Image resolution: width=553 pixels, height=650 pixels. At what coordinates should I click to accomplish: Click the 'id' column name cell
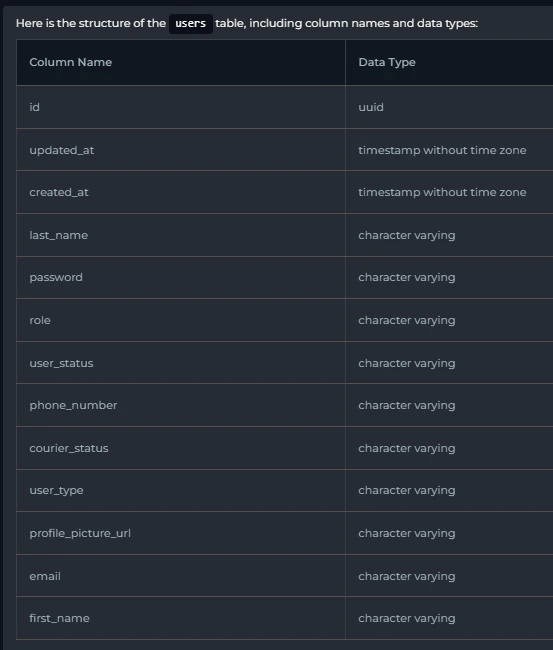181,107
